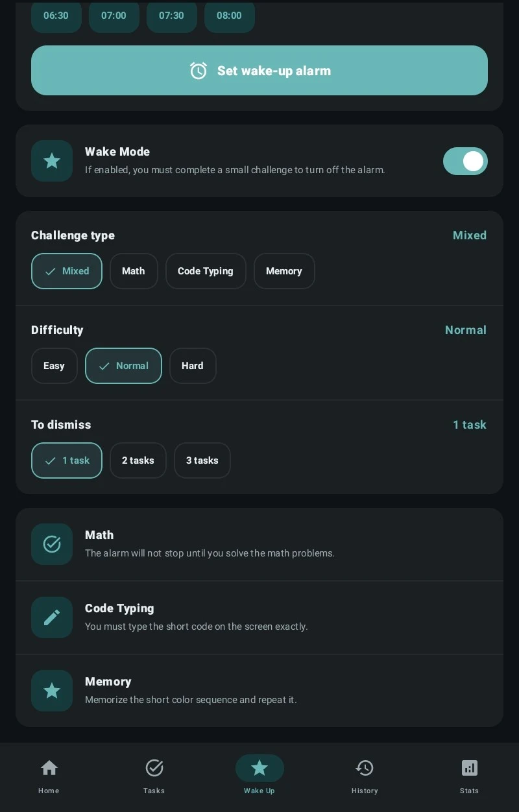Open the Stats chart icon
The image size is (519, 812).
click(469, 769)
